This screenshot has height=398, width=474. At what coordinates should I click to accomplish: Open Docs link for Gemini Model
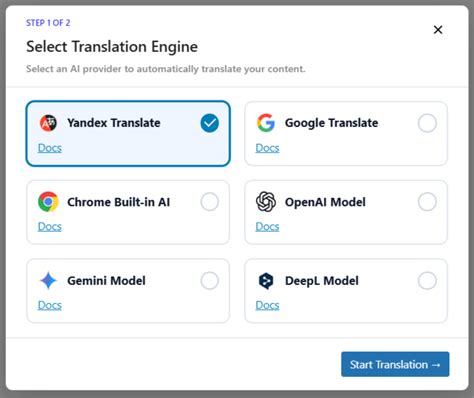pos(50,305)
